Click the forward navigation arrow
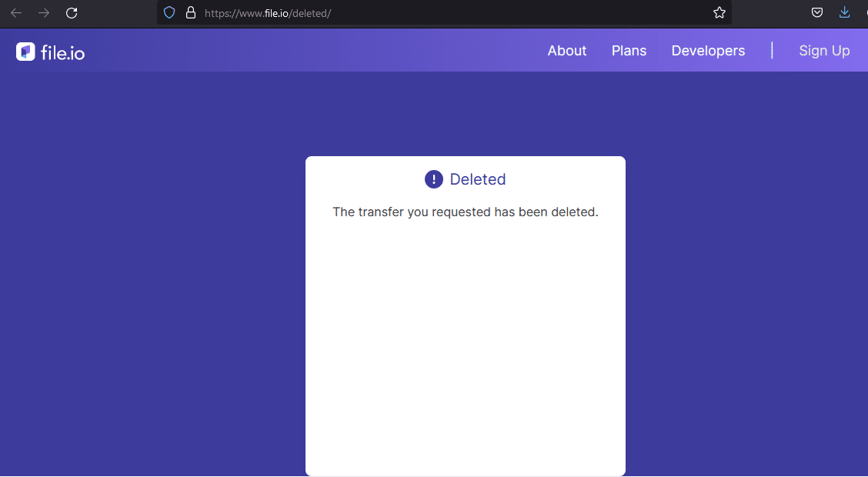868x477 pixels. click(43, 12)
